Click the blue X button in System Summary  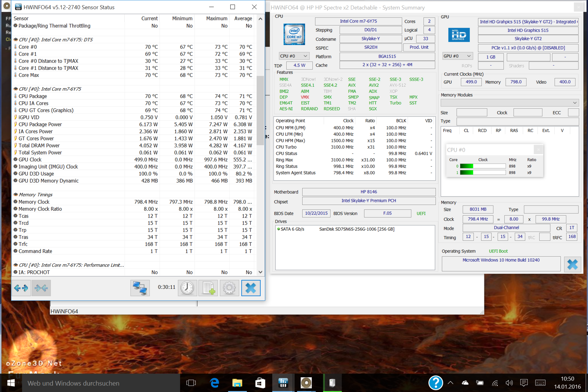click(572, 264)
